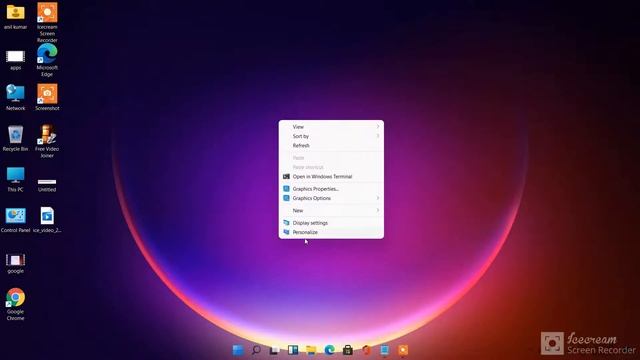This screenshot has width=640, height=360.
Task: Click the Display settings monitor icon
Action: pyautogui.click(x=286, y=223)
